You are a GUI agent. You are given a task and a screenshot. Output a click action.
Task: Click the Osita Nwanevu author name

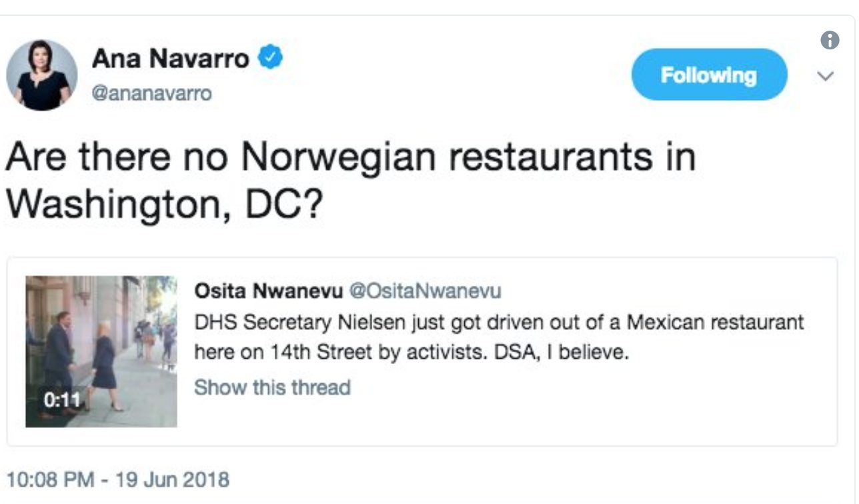point(268,291)
